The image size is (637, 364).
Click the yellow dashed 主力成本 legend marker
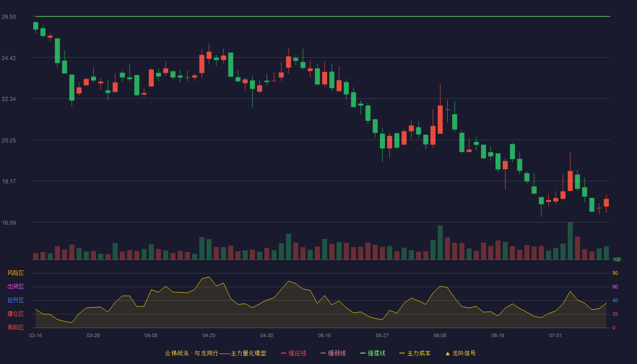[402, 353]
